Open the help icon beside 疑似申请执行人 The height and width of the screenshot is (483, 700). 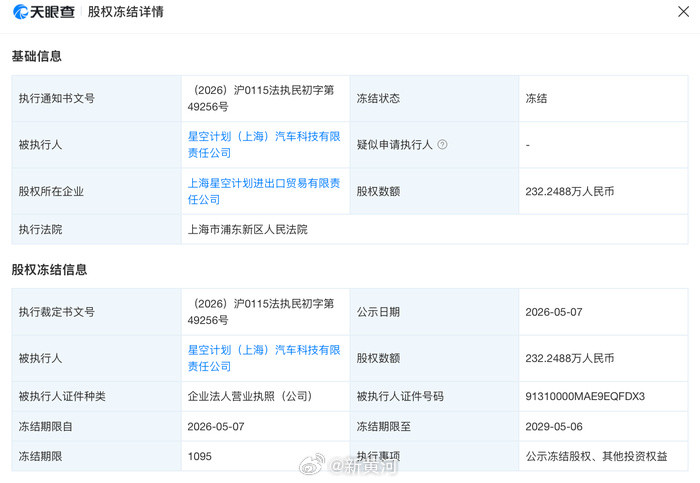click(442, 144)
